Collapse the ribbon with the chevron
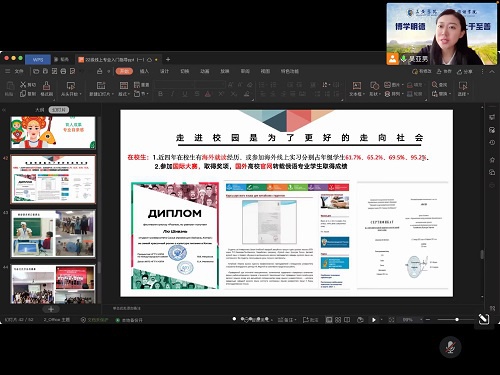 pyautogui.click(x=492, y=71)
